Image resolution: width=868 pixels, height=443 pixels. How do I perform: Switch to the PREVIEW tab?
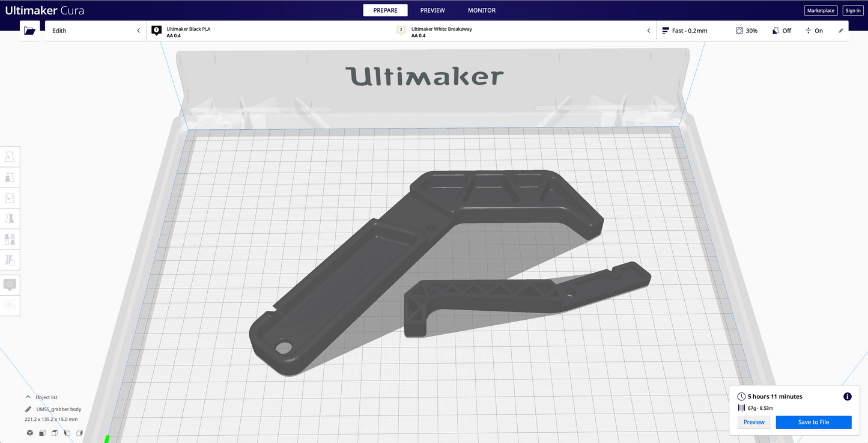(432, 10)
